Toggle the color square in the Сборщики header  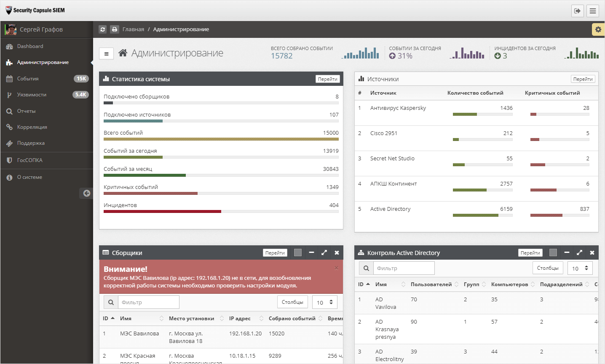(298, 252)
